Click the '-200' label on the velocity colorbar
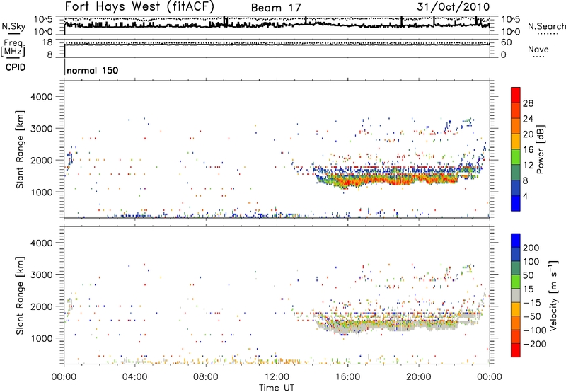This screenshot has height=392, width=566. 534,344
